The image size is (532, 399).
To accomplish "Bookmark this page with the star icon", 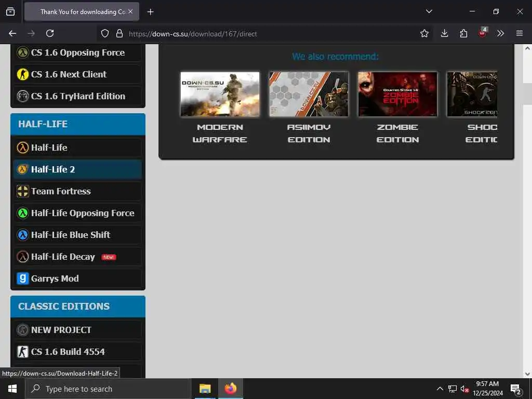I will 424,33.
